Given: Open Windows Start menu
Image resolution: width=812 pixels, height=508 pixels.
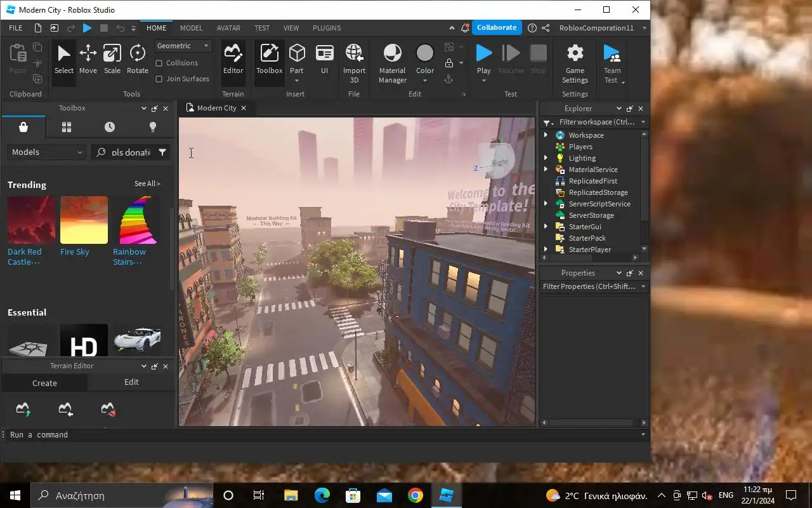Looking at the screenshot, I should pos(15,495).
